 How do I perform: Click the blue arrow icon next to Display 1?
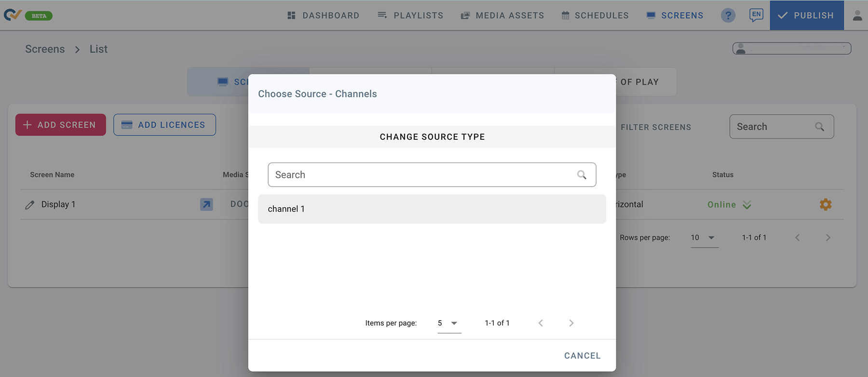point(206,204)
